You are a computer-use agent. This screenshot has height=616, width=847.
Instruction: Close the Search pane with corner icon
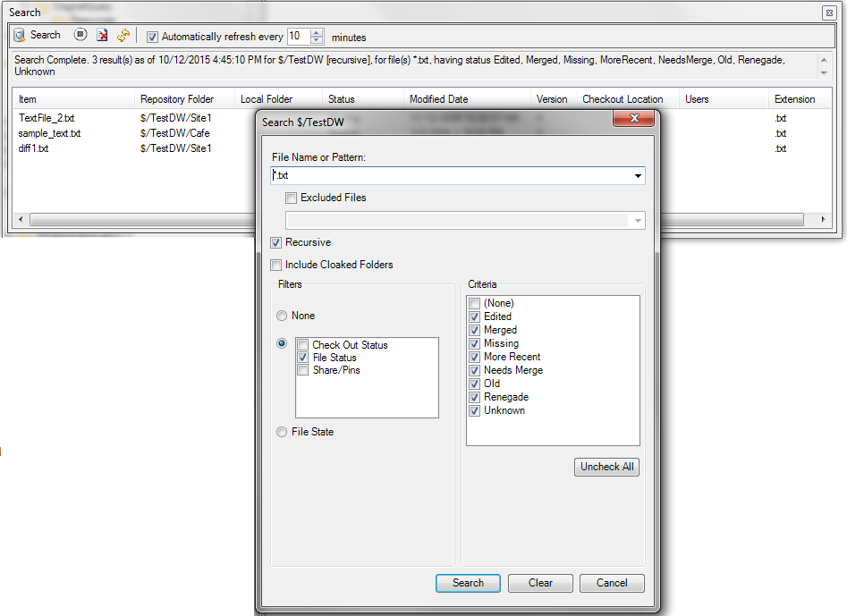pos(829,13)
